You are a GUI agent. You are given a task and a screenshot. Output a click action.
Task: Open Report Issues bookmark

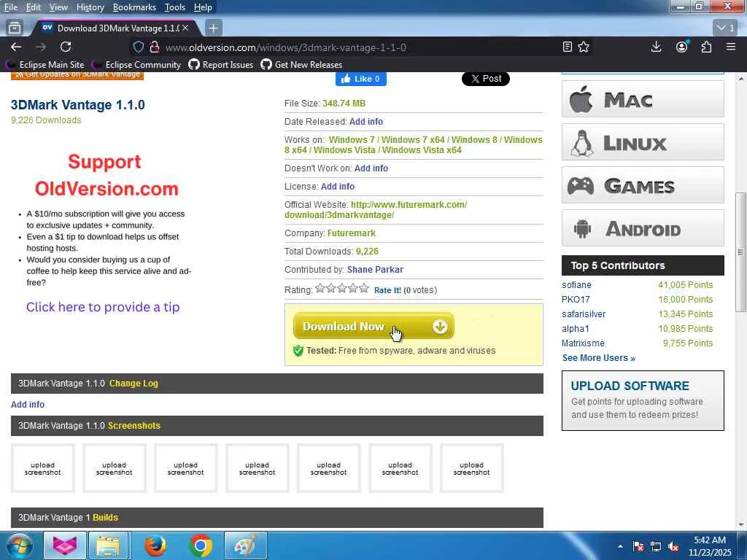(221, 65)
